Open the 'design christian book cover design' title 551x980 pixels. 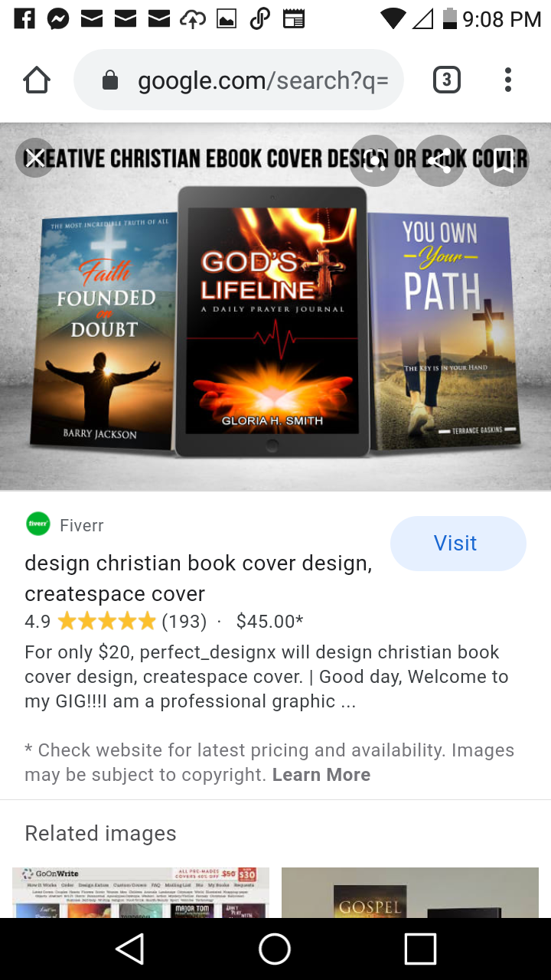pyautogui.click(x=198, y=579)
